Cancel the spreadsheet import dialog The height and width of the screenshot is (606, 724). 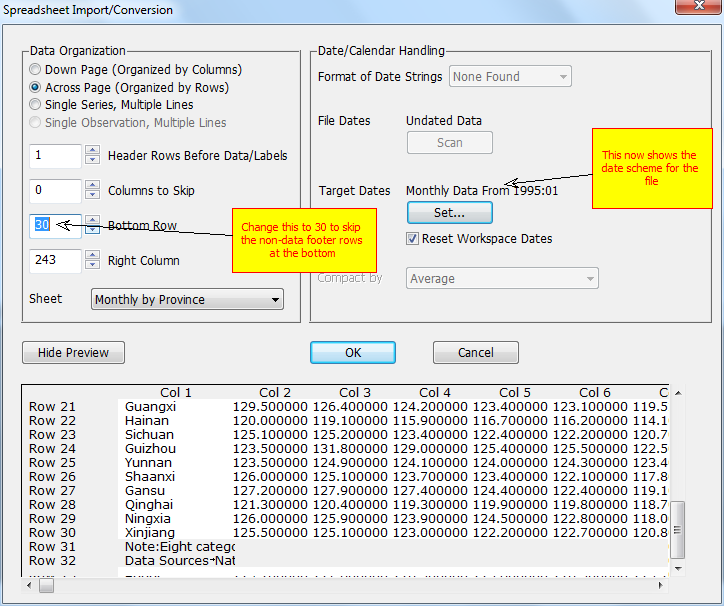[475, 352]
